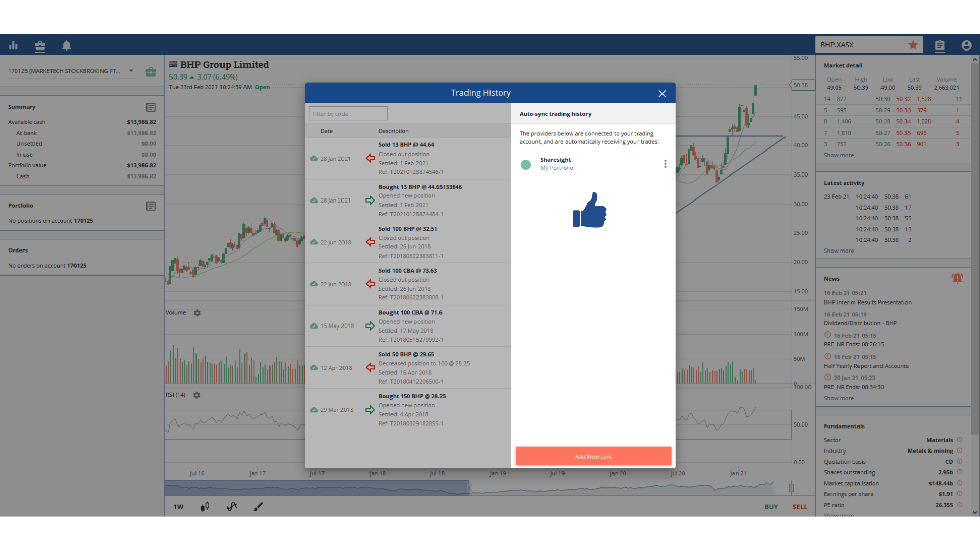Image resolution: width=980 pixels, height=551 pixels.
Task: Click Show more under Latest activity
Action: point(838,251)
